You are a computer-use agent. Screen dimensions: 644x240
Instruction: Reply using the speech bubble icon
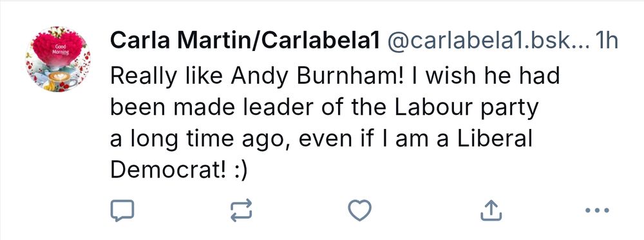(x=122, y=210)
